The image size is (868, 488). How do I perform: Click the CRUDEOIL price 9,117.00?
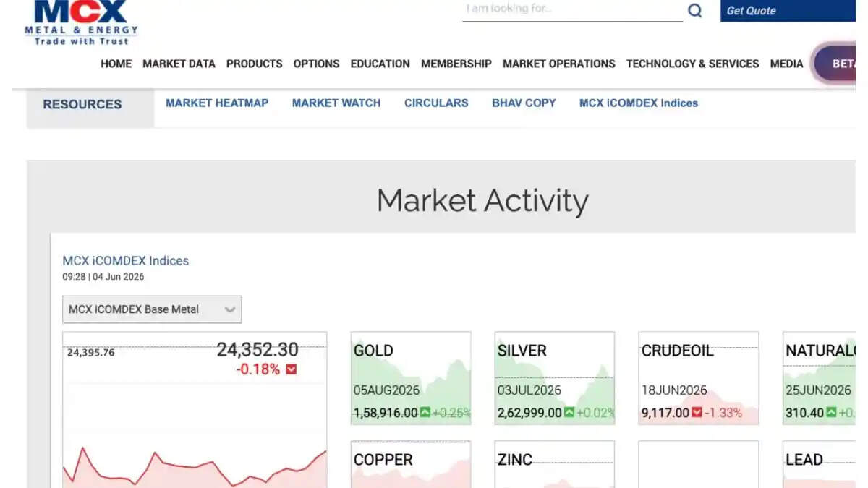tap(665, 413)
